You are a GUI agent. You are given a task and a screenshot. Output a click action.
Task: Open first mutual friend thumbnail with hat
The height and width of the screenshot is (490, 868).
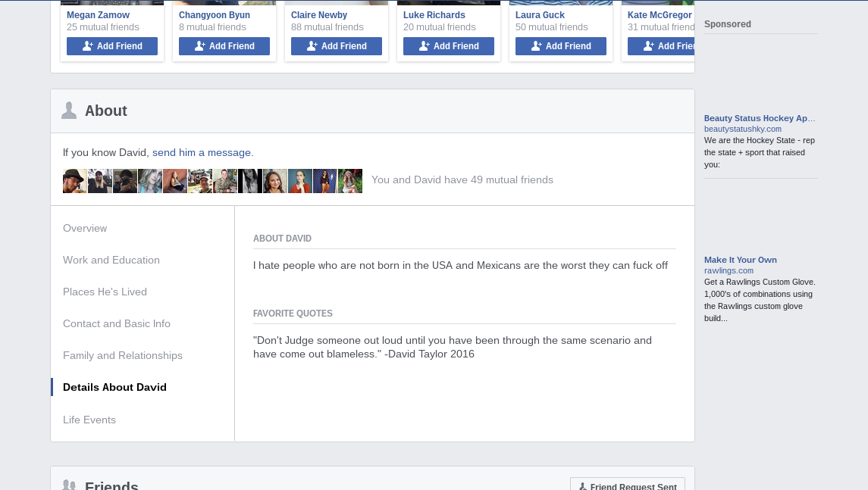click(75, 181)
